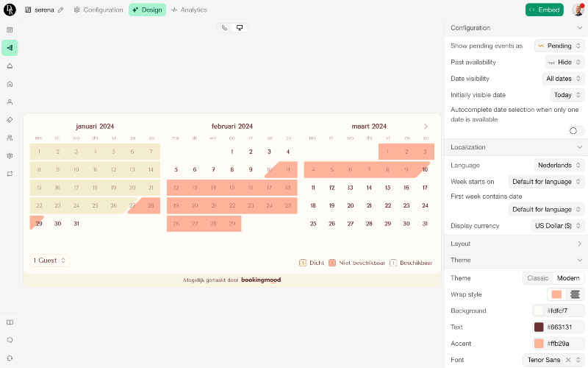Click the DR logo in the corner

click(x=10, y=10)
